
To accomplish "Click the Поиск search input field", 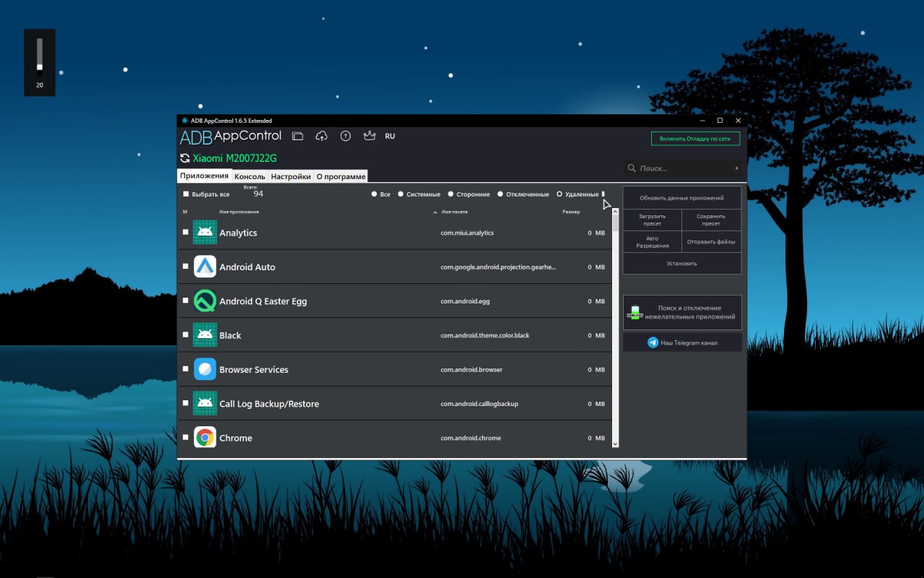I will [x=682, y=168].
